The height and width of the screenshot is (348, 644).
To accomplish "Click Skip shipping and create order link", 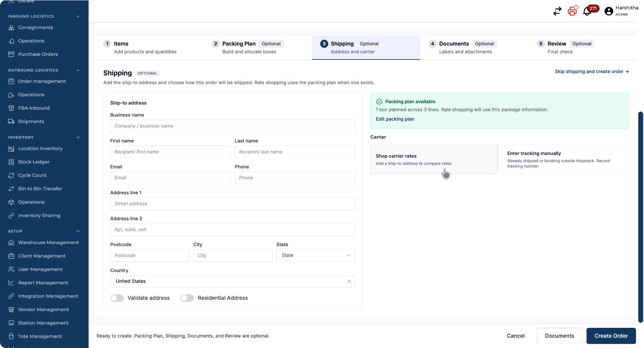I will click(x=591, y=72).
